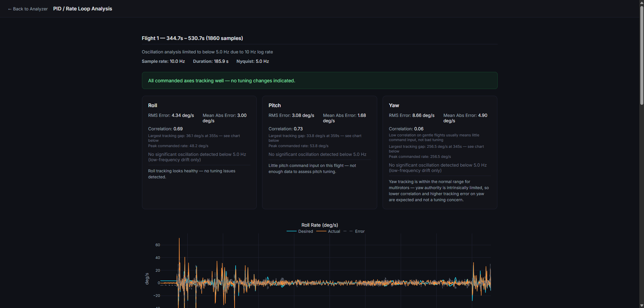Click the 'Roll Rate (deg/s)' chart title

tap(320, 225)
